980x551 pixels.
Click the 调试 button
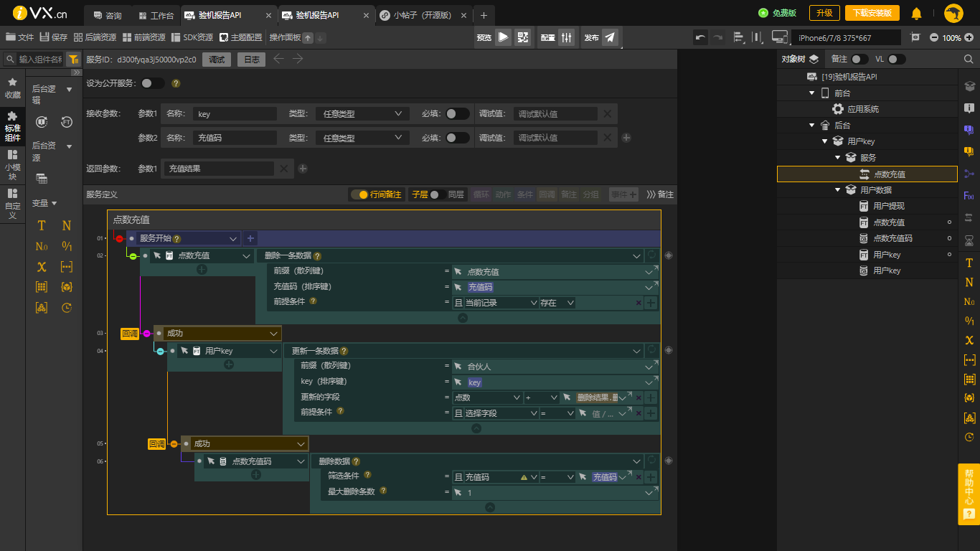(217, 60)
